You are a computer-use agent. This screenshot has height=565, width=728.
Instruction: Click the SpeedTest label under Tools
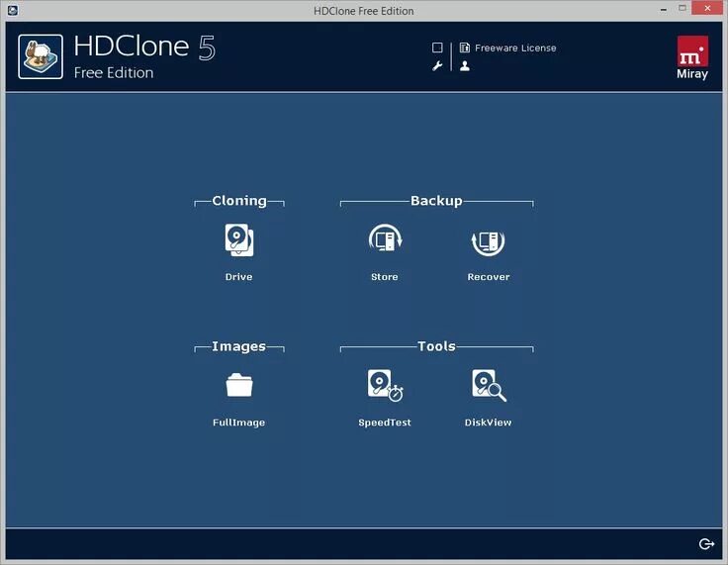(385, 423)
